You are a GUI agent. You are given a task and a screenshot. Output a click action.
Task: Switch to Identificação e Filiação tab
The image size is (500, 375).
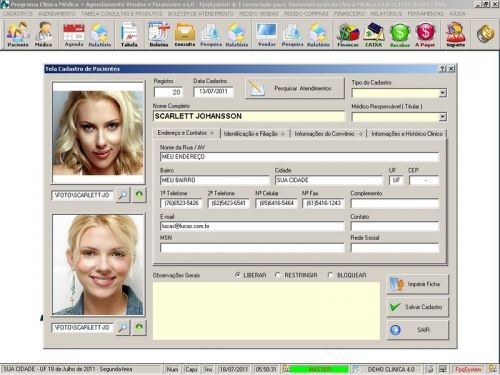click(x=254, y=134)
